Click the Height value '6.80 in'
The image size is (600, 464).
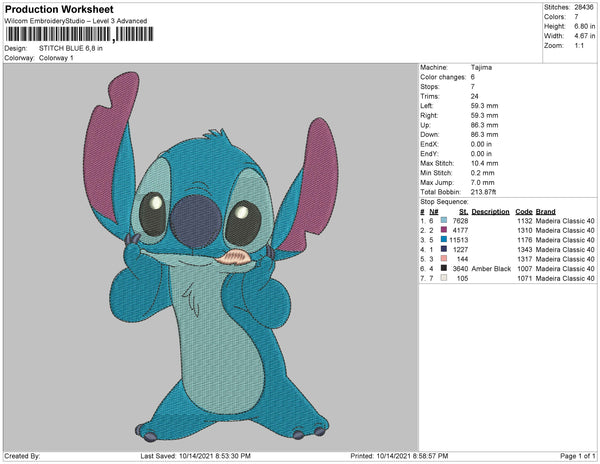(584, 26)
